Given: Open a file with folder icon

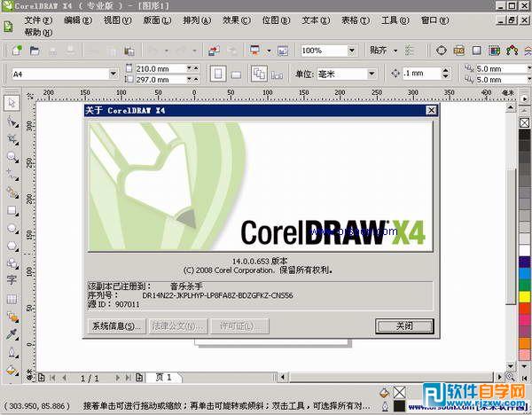Looking at the screenshot, I should tap(35, 51).
